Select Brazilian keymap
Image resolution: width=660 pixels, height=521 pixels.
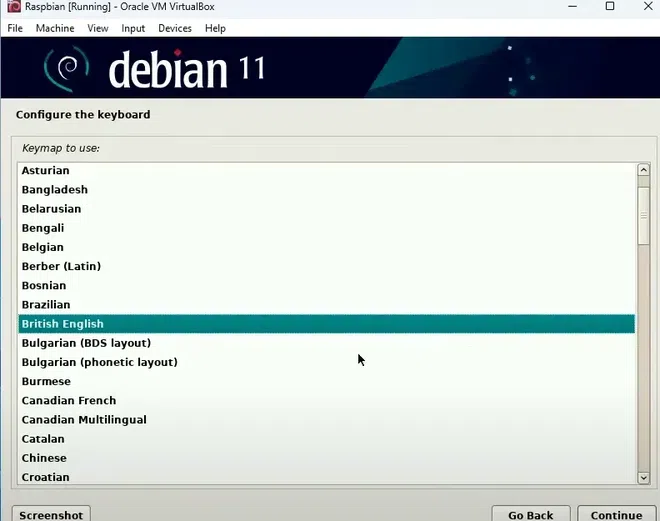pos(327,305)
